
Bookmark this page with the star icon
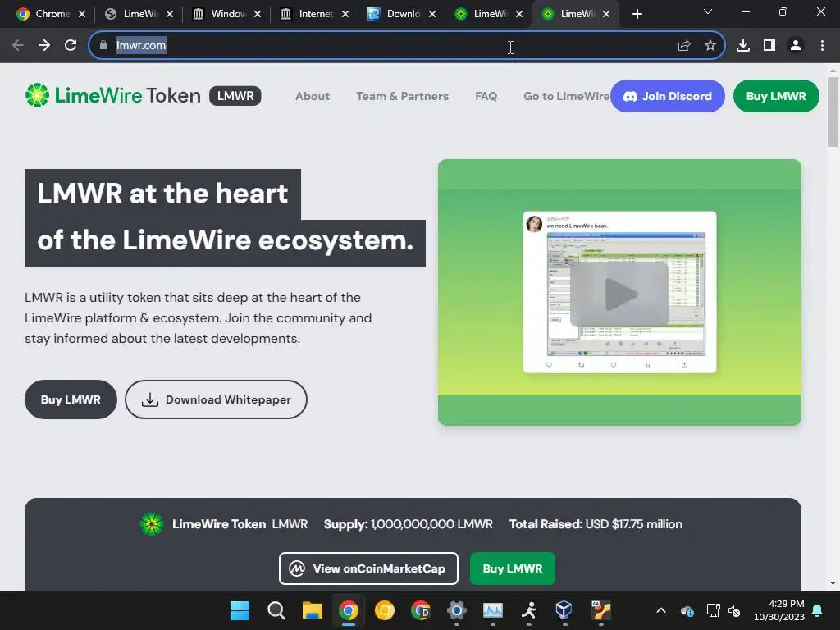710,46
